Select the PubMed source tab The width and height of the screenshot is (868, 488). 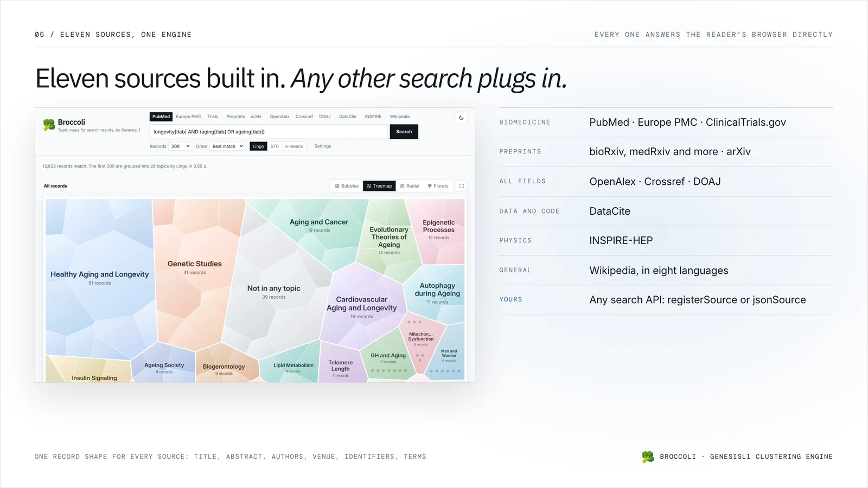point(161,117)
